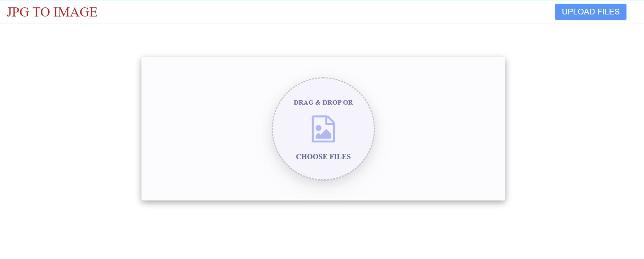Click the DRAG & DROP OR text

(x=323, y=103)
